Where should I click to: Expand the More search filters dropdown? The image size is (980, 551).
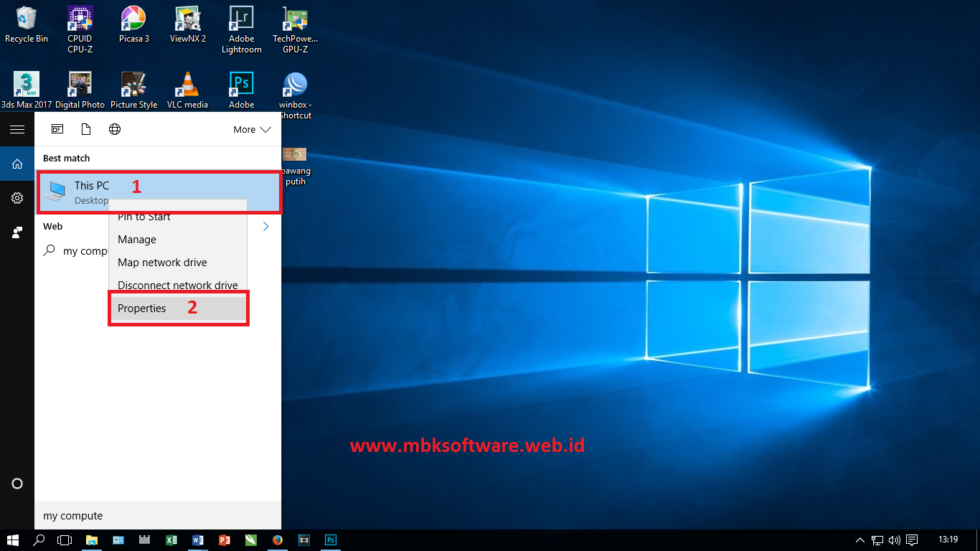(250, 129)
